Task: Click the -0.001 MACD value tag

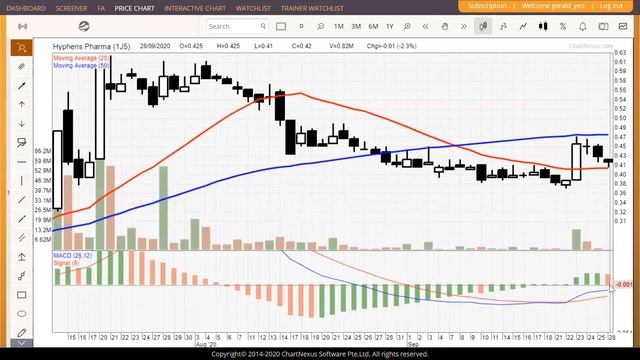Action: tap(623, 284)
